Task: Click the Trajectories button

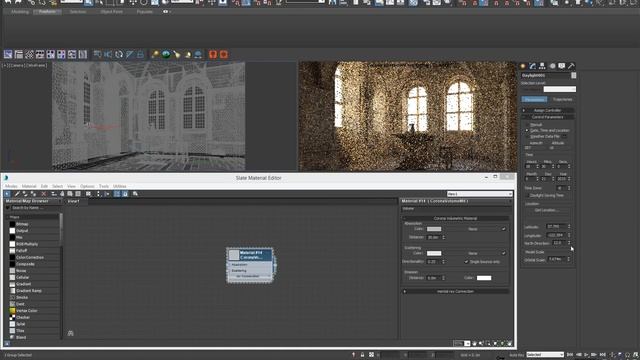Action: click(562, 100)
